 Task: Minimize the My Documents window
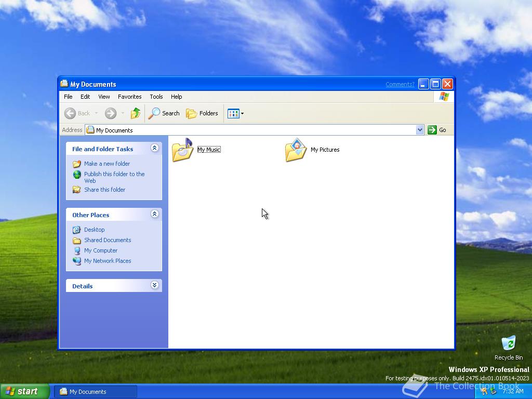pos(423,84)
